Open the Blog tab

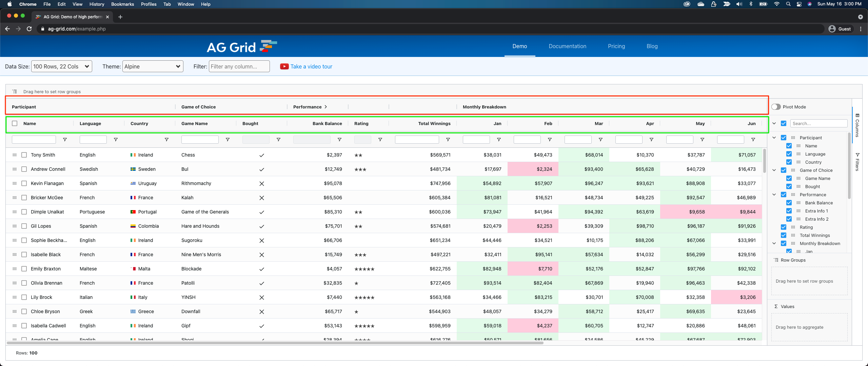[652, 46]
